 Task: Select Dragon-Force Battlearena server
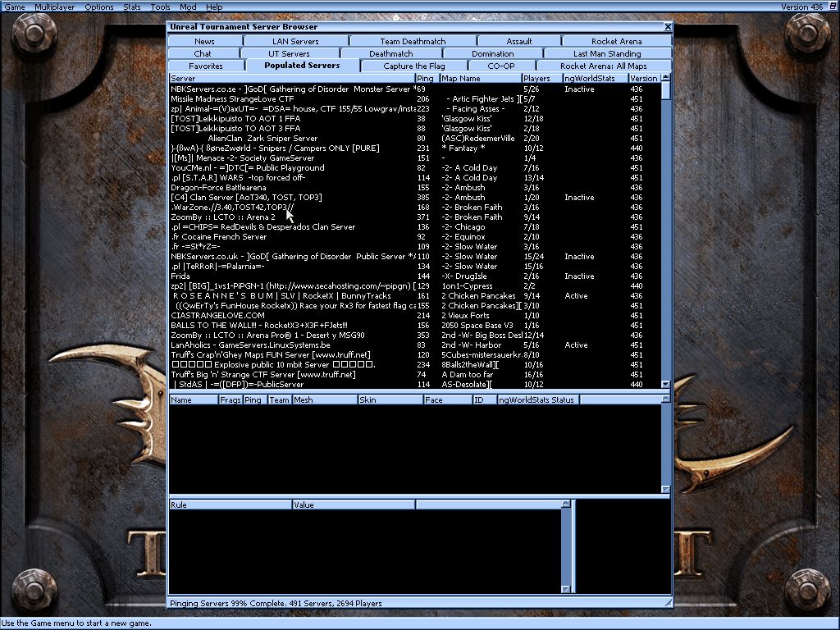point(415,188)
